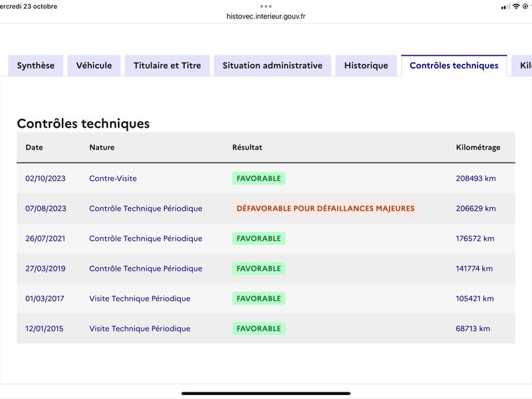This screenshot has width=532, height=399.
Task: Tap the Wi-Fi status icon
Action: (516, 7)
